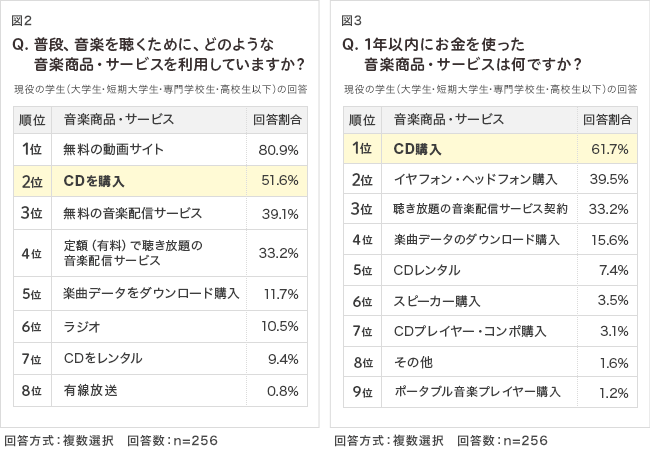Click '聴き放題の音楽配信サービス契約' entry
The image size is (650, 450).
coord(481,209)
